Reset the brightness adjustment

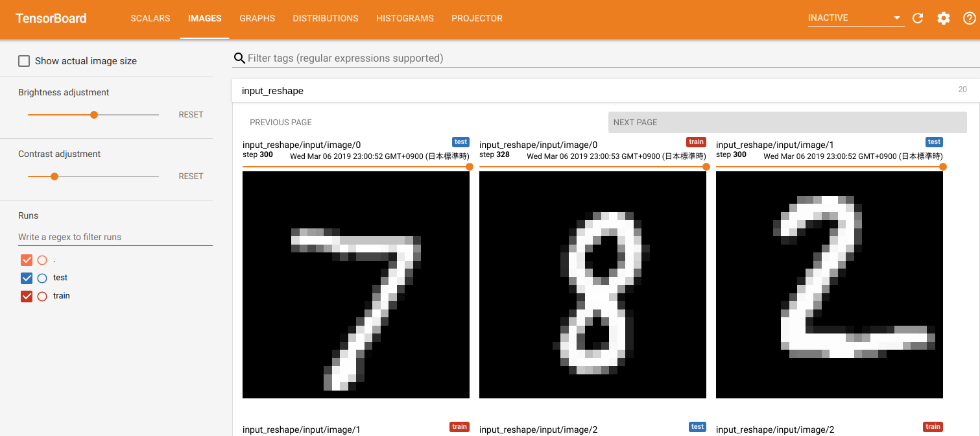191,115
